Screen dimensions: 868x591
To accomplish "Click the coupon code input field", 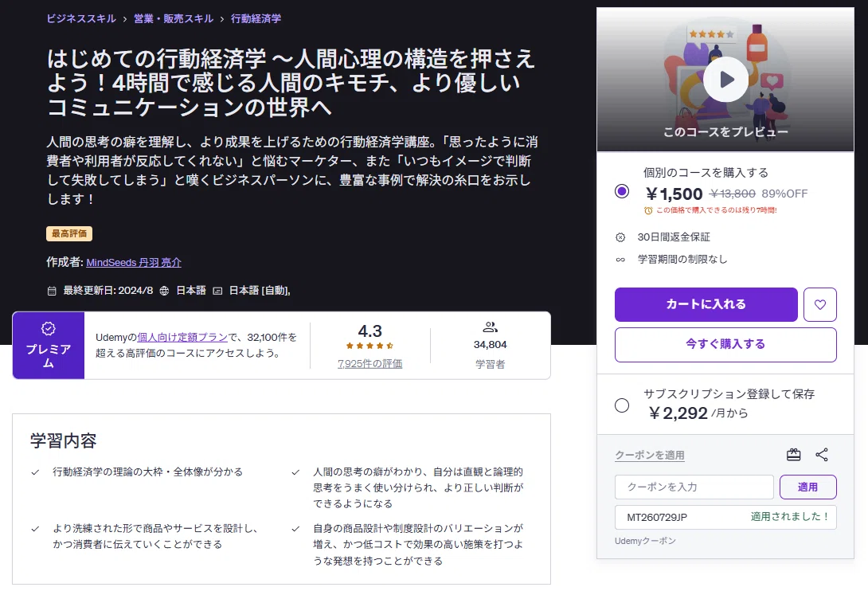I will pyautogui.click(x=694, y=487).
